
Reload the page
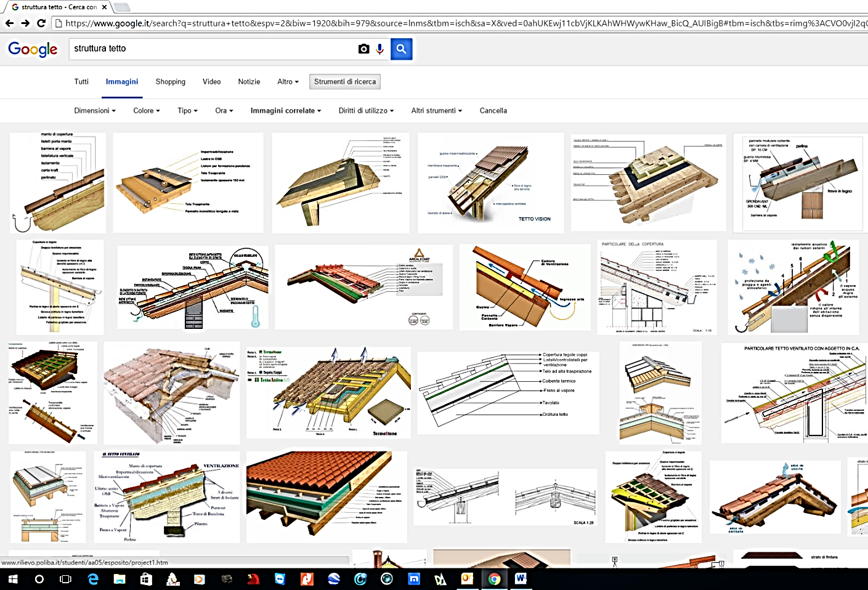tap(41, 23)
